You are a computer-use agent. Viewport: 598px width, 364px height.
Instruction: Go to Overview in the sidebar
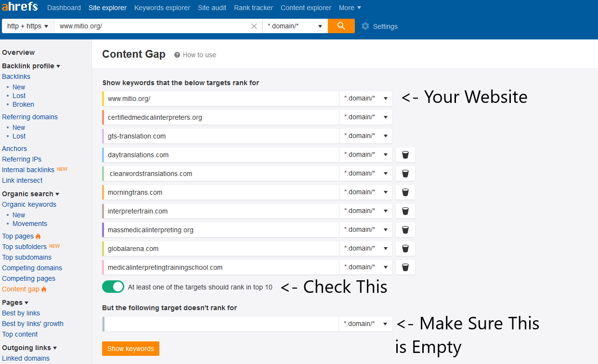tap(18, 52)
